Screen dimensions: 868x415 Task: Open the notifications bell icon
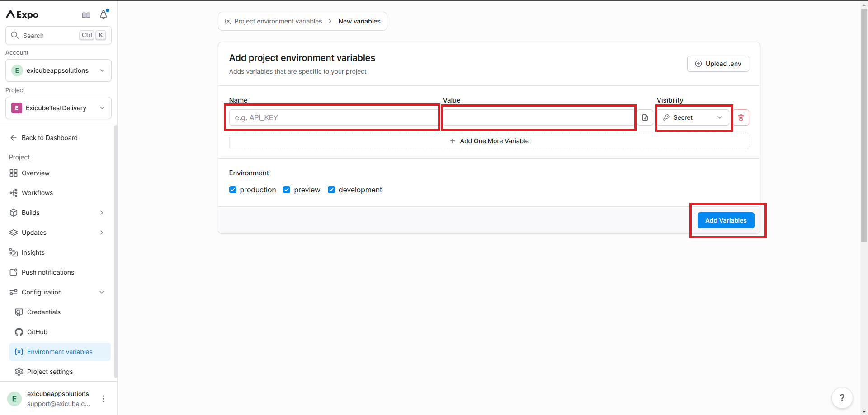104,15
